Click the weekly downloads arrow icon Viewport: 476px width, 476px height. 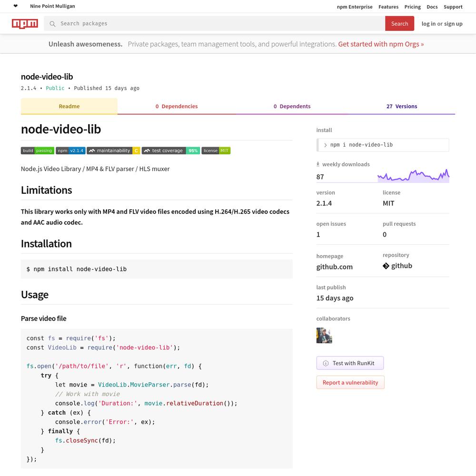tap(318, 164)
